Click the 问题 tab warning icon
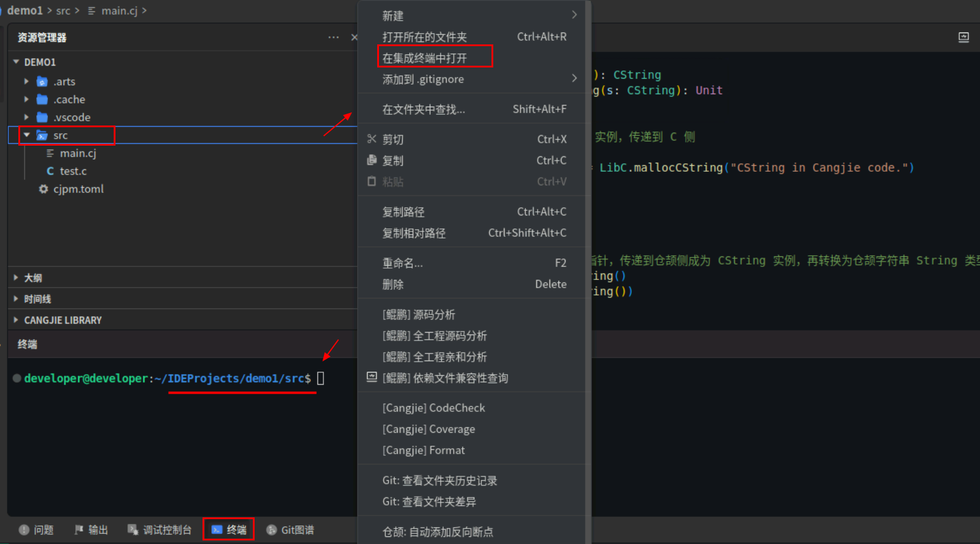 (x=24, y=530)
